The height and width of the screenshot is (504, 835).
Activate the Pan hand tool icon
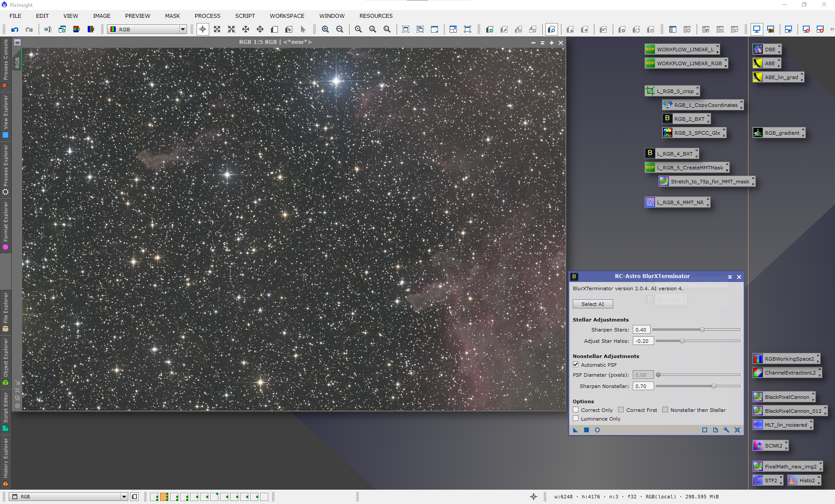(260, 30)
